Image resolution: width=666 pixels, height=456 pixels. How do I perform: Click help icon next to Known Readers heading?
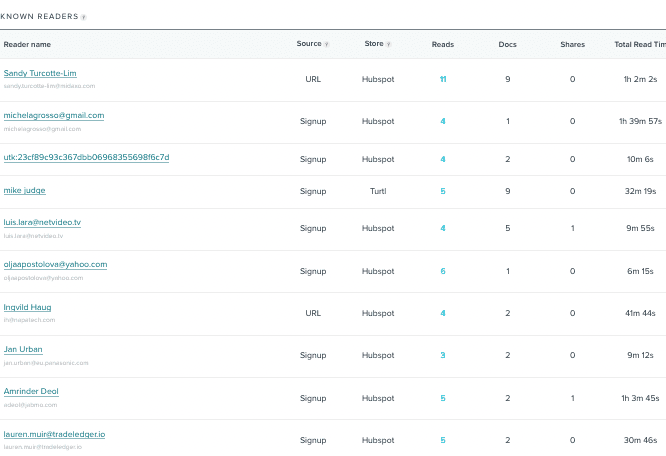tap(84, 17)
